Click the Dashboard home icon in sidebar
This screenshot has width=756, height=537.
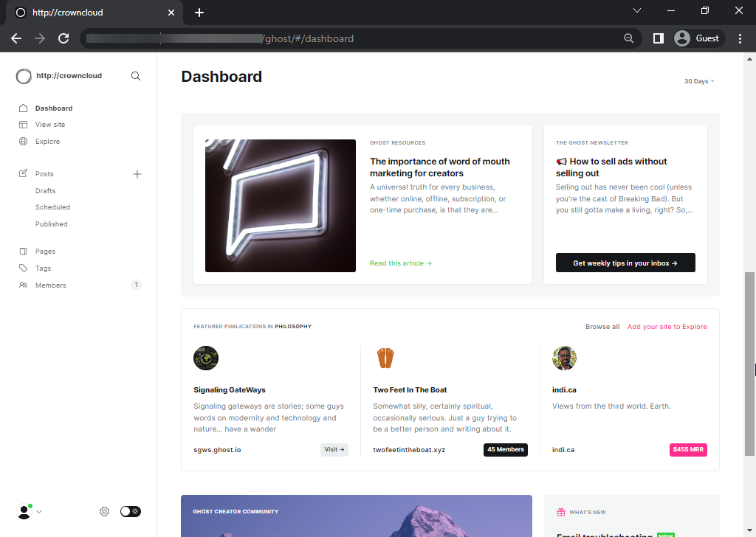coord(23,108)
